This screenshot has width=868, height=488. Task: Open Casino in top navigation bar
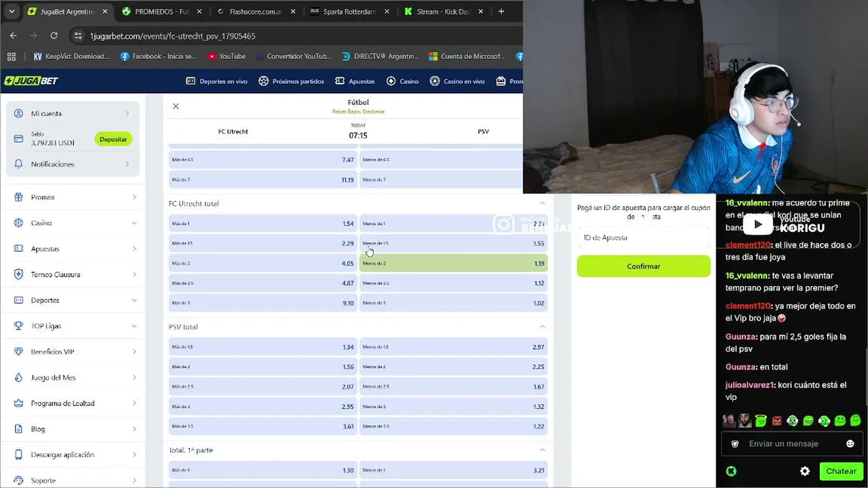[x=402, y=81]
